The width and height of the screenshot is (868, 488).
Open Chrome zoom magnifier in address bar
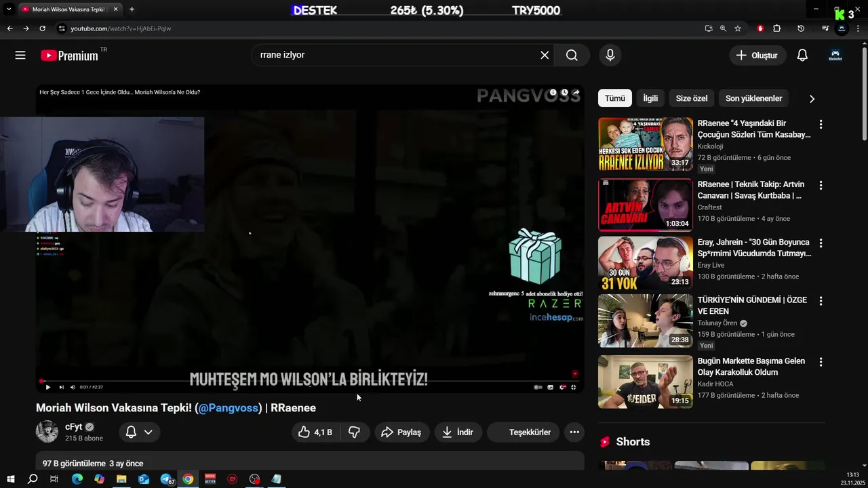(723, 28)
